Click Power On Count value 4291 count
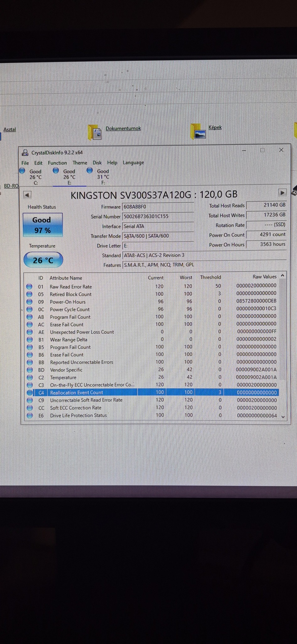Screen dimensions: 297x644 coord(266,235)
